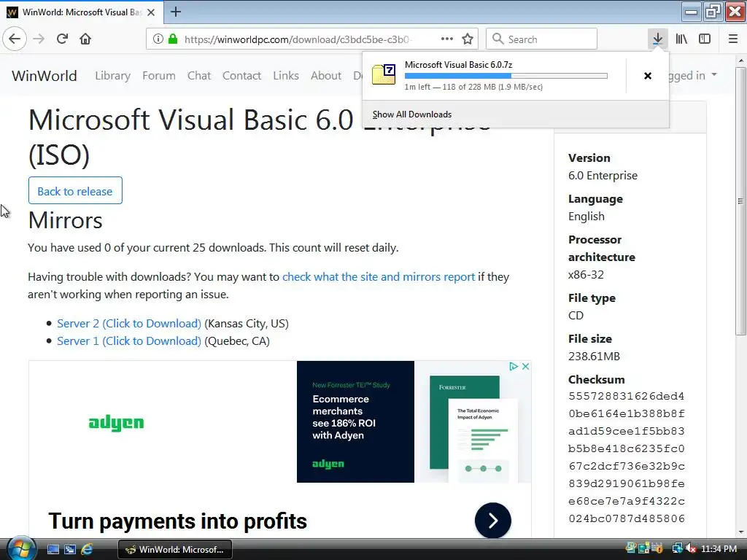Open the Forum nav item
This screenshot has width=747, height=560.
coord(158,75)
